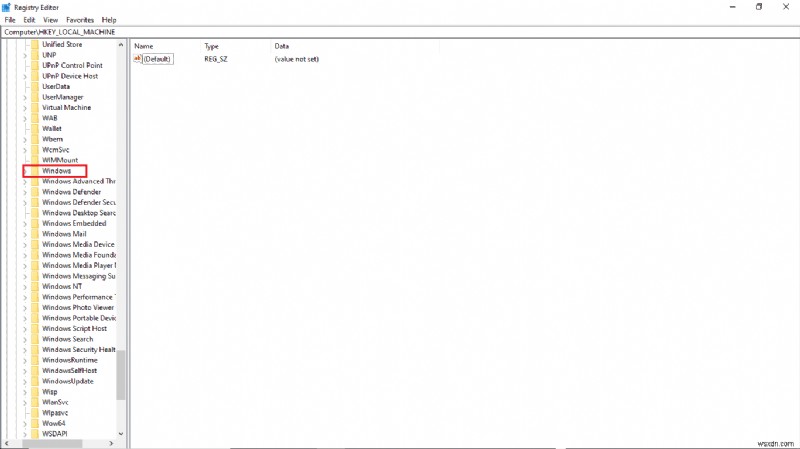Expand the Virtual Machine key

(x=25, y=108)
